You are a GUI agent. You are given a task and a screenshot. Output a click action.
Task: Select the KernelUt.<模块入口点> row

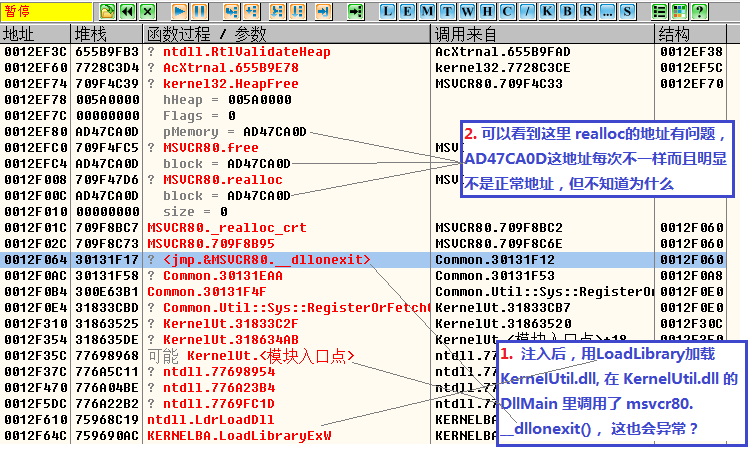pyautogui.click(x=363, y=356)
